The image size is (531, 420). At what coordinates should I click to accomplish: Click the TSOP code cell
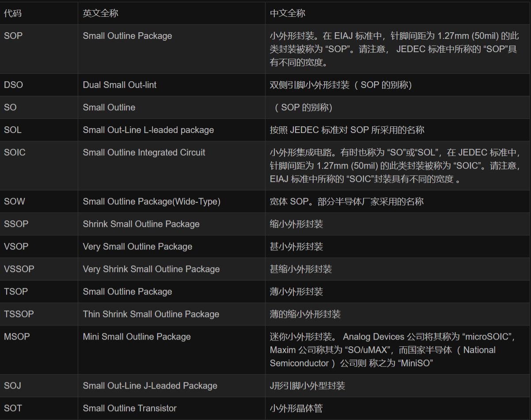point(13,291)
